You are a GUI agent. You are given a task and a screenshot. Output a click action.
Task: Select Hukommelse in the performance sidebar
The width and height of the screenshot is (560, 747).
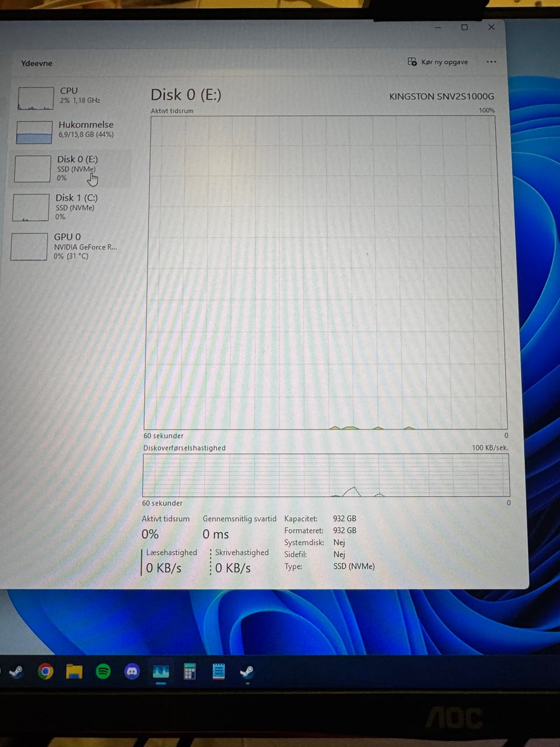[71, 131]
